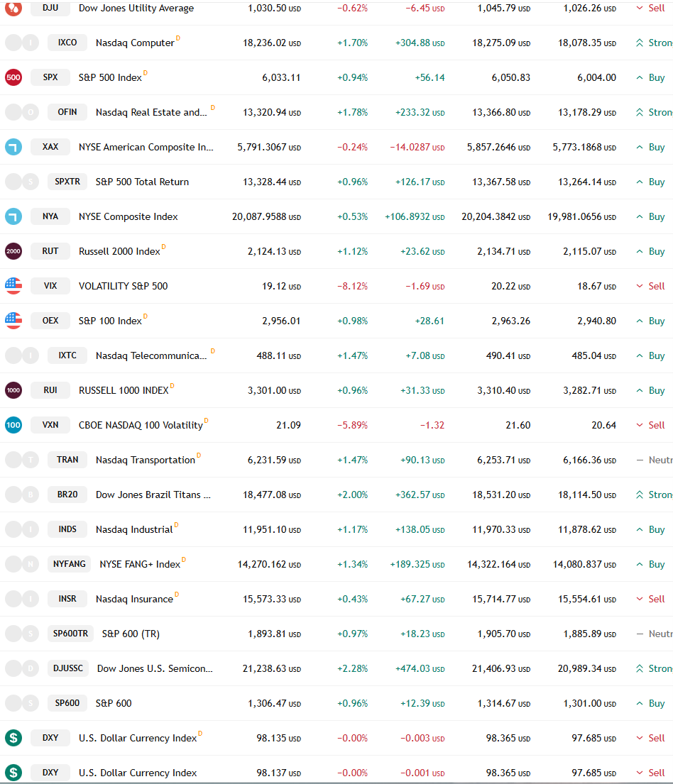Viewport: 673px width, 784px height.
Task: Click the OEX change +28.61
Action: (x=429, y=321)
